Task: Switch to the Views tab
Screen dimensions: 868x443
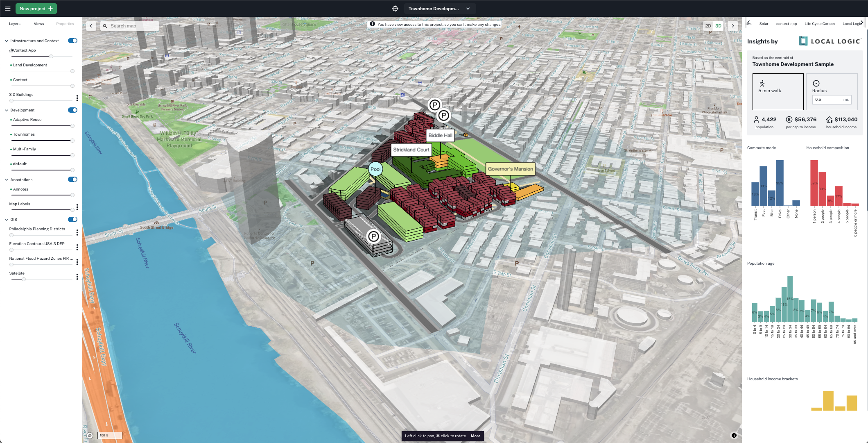Action: 39,24
